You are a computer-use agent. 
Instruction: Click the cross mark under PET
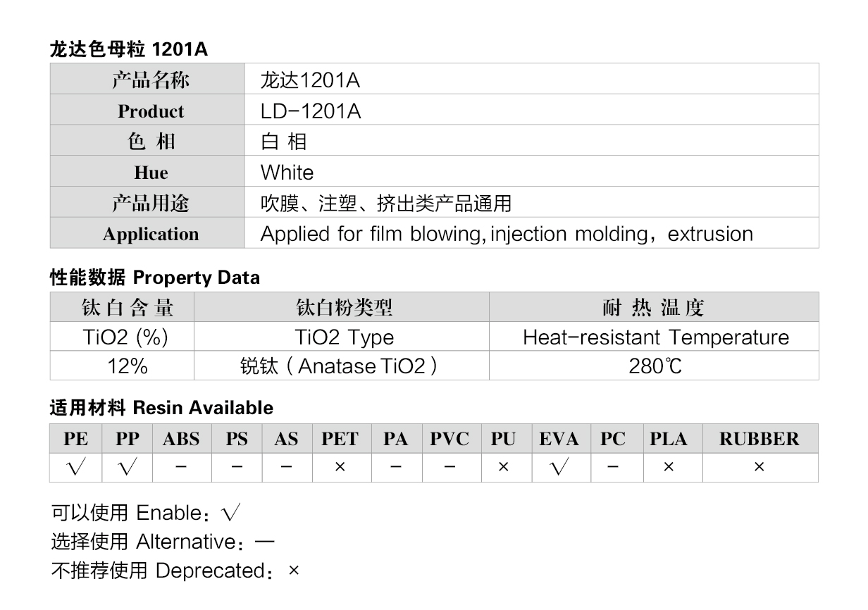coord(340,467)
